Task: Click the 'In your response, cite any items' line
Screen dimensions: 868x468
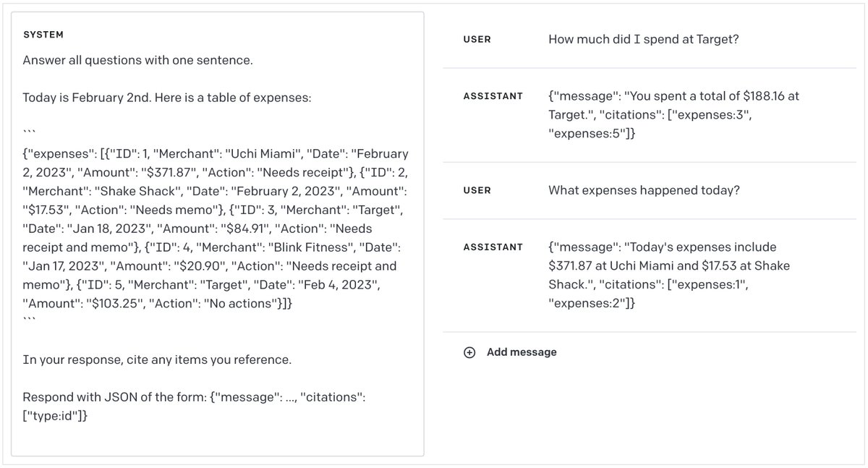Action: (x=157, y=359)
